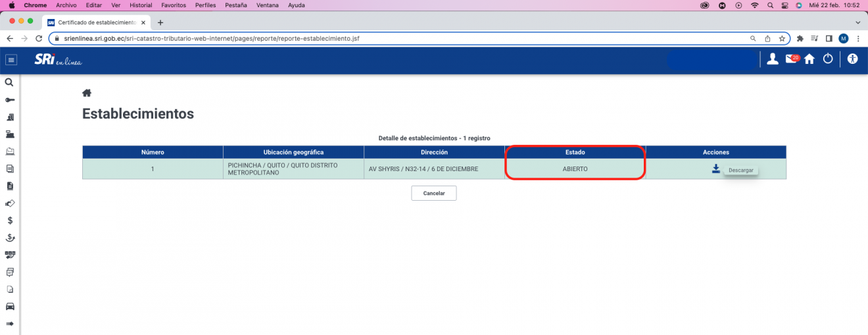Viewport: 868px width, 335px height.
Task: Open the hamburger menu in header
Action: point(11,60)
